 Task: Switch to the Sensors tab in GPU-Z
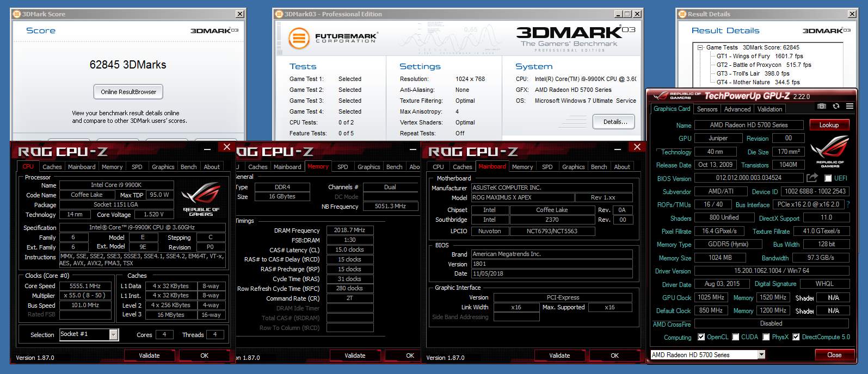click(707, 109)
